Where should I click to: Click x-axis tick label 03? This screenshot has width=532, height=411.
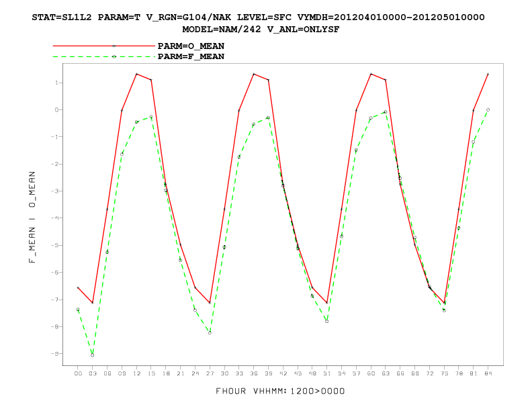[x=92, y=373]
